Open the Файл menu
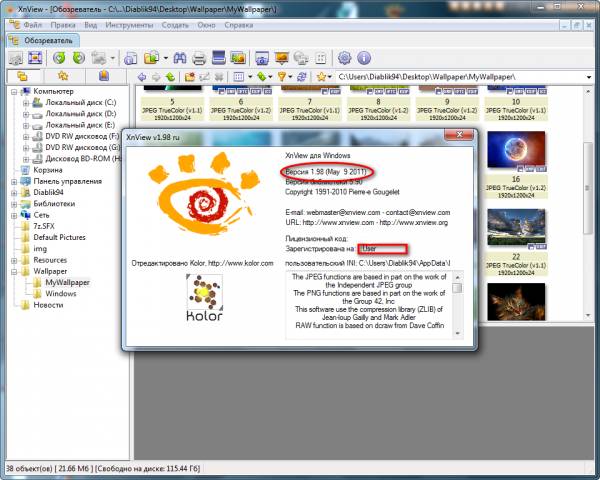Image resolution: width=600 pixels, height=480 pixels. [x=33, y=25]
